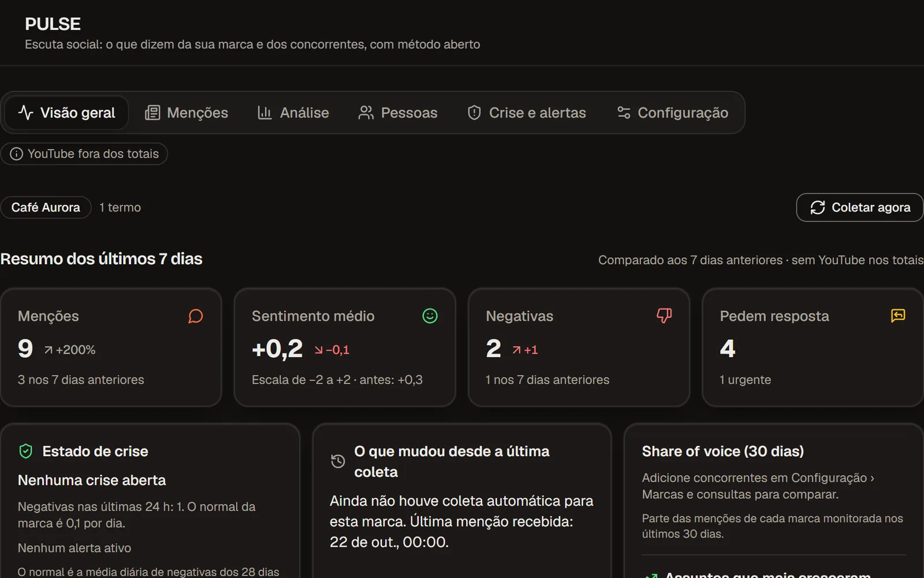Screen dimensions: 924x578
Task: Go to the Pessoas tab
Action: click(x=397, y=113)
